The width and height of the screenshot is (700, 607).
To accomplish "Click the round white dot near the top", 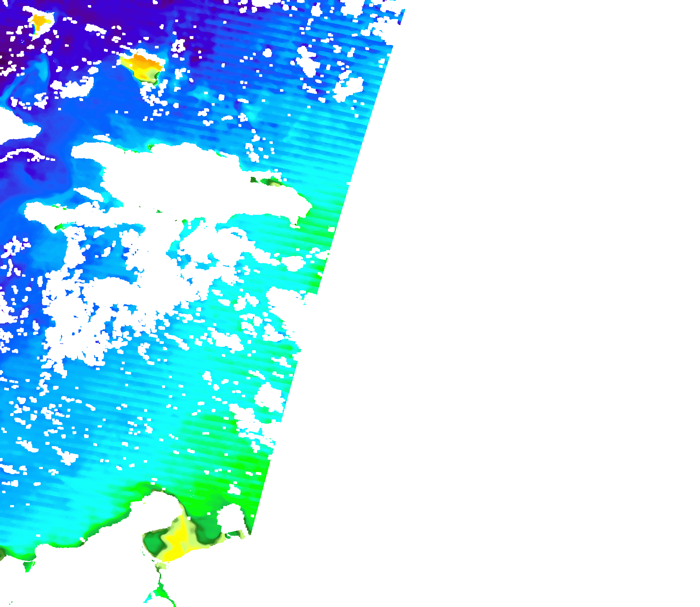I will tap(267, 53).
